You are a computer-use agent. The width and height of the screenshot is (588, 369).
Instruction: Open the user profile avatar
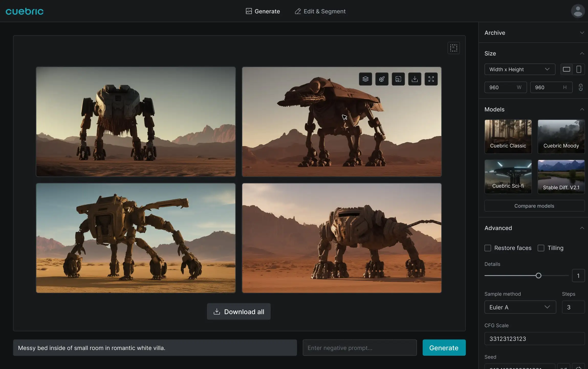point(578,11)
